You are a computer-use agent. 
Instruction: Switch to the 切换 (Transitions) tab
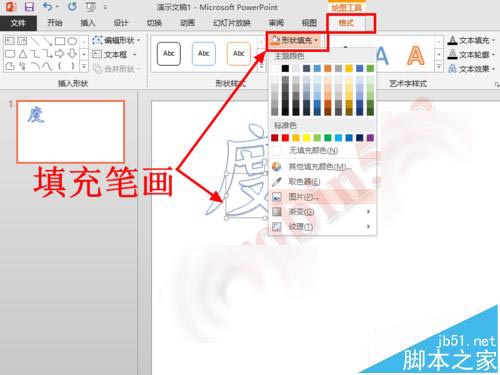pos(154,23)
